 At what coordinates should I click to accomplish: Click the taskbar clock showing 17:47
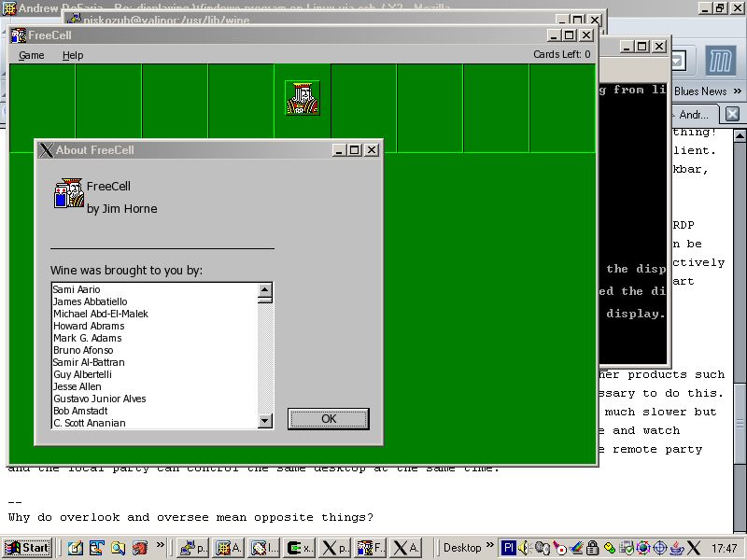click(x=723, y=548)
